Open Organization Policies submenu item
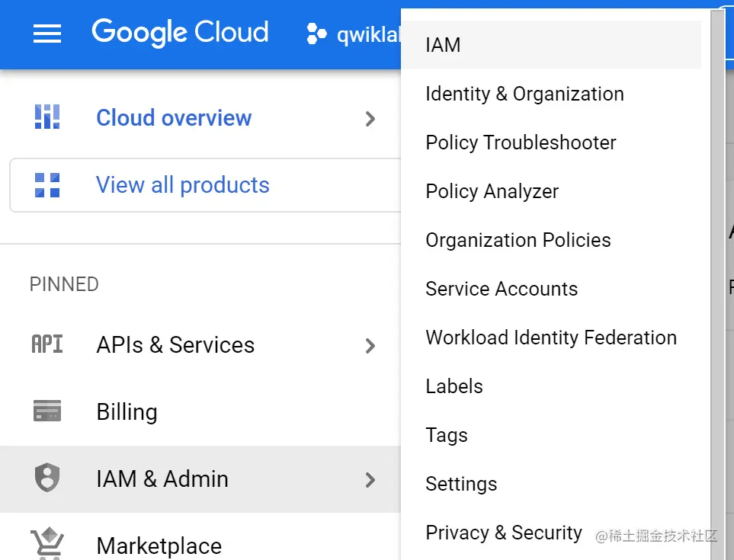 518,240
